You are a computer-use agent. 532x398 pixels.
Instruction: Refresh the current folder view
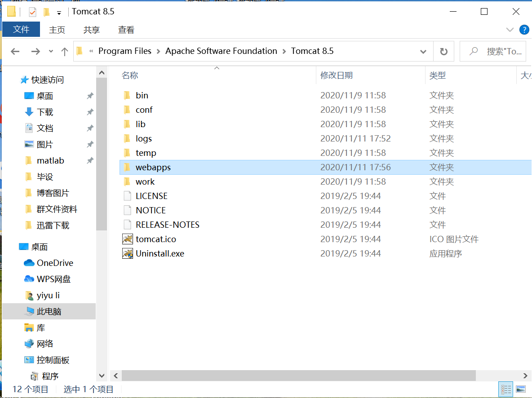[443, 52]
